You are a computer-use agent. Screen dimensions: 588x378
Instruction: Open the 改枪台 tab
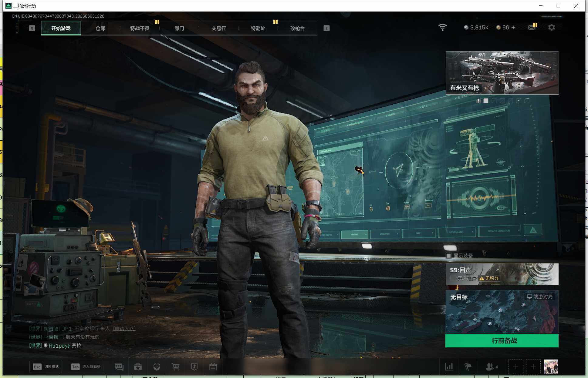(298, 28)
